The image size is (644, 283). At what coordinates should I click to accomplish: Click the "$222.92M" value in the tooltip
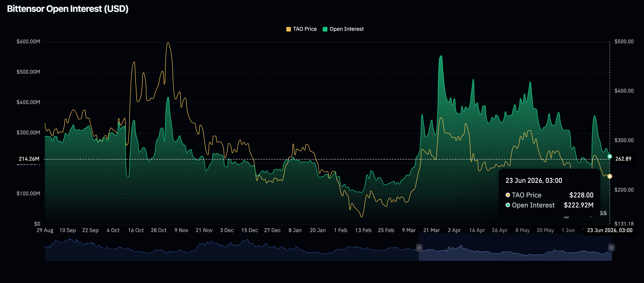click(579, 205)
